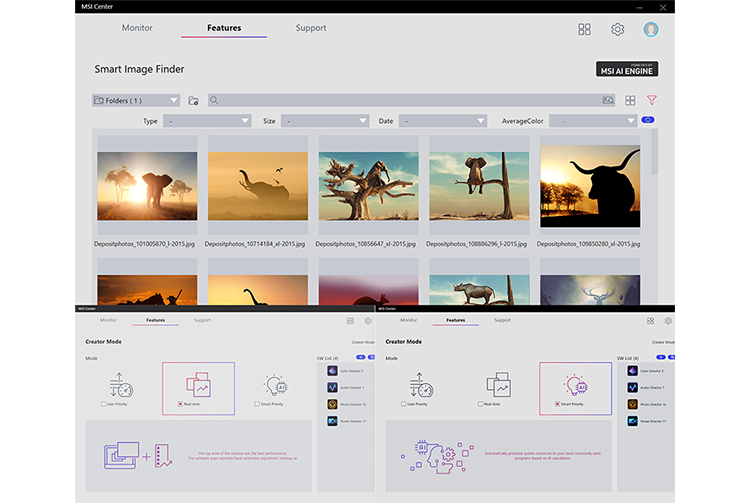Open Support tab in Smart Image Finder window
This screenshot has width=750, height=503.
311,28
